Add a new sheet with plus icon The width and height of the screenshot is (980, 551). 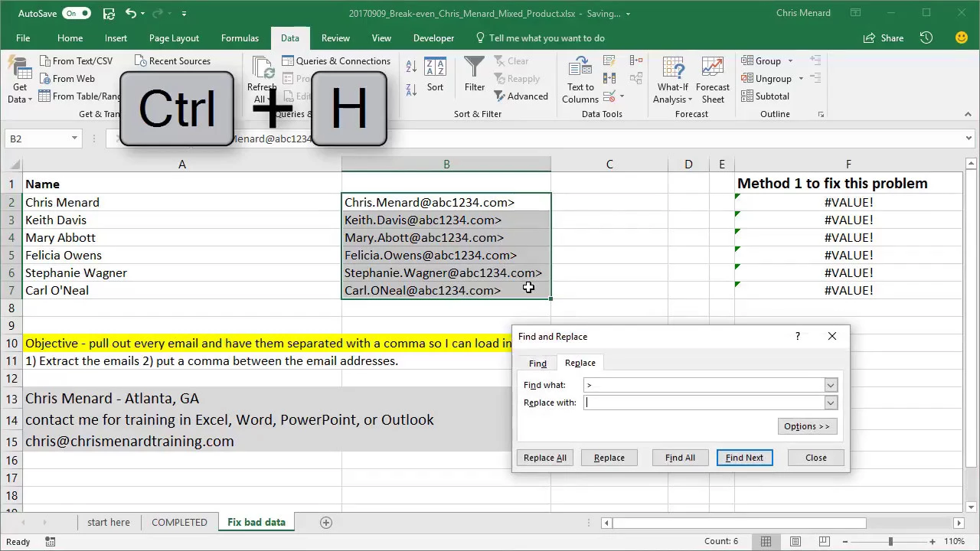coord(326,522)
